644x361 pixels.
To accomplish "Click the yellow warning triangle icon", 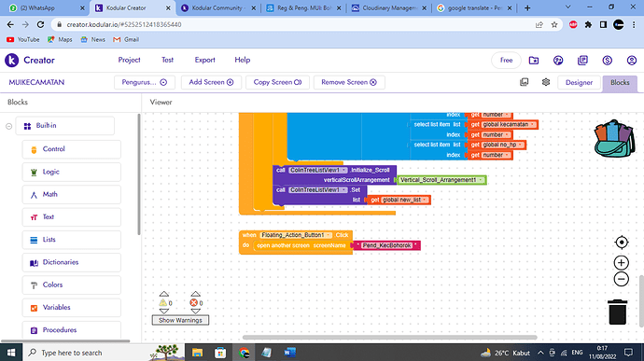I will click(163, 302).
